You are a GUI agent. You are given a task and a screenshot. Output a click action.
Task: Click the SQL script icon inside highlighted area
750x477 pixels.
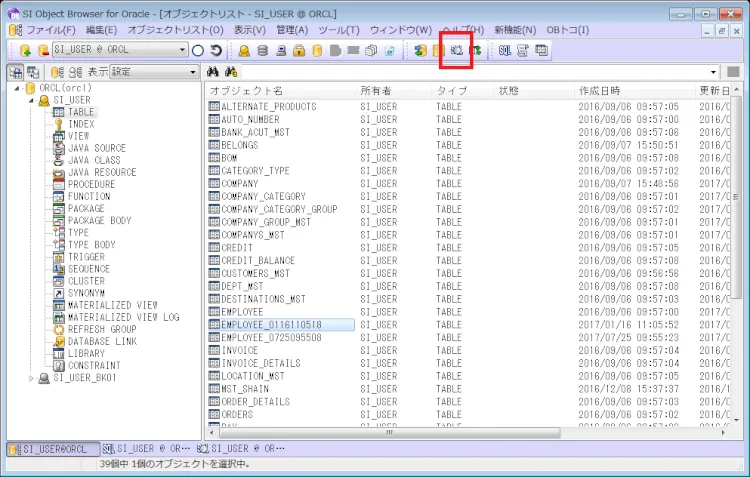pos(457,50)
